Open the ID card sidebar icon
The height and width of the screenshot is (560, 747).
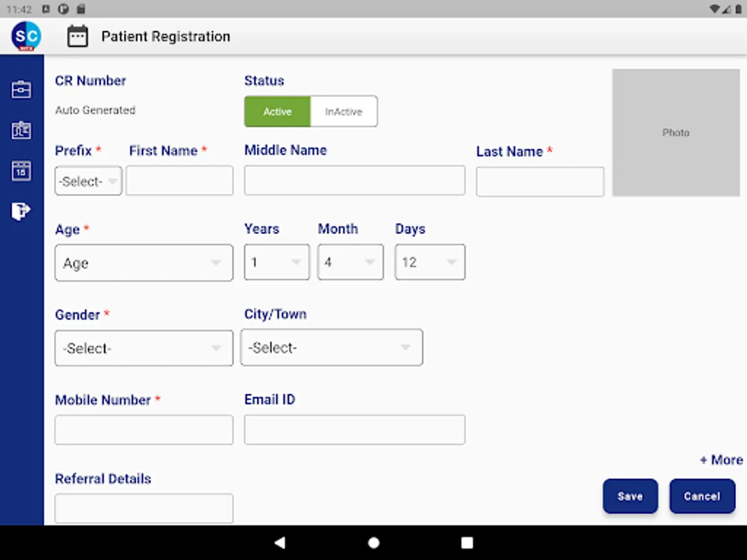point(21,130)
